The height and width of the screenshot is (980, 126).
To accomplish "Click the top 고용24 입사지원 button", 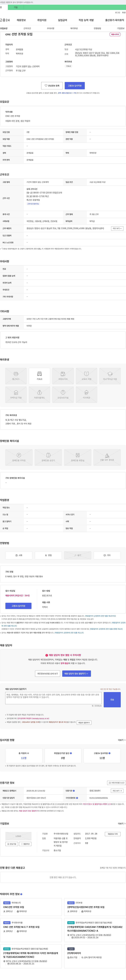I will [x=75, y=86].
